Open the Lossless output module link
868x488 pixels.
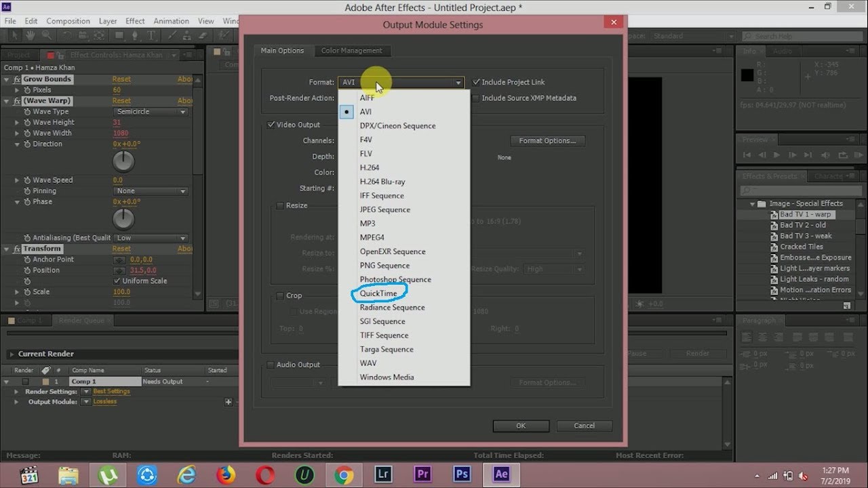click(x=105, y=402)
